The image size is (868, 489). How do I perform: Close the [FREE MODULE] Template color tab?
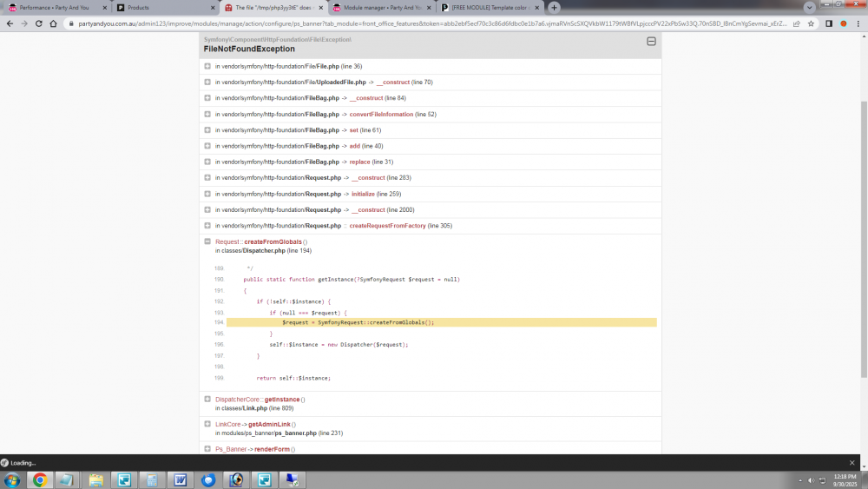[537, 8]
